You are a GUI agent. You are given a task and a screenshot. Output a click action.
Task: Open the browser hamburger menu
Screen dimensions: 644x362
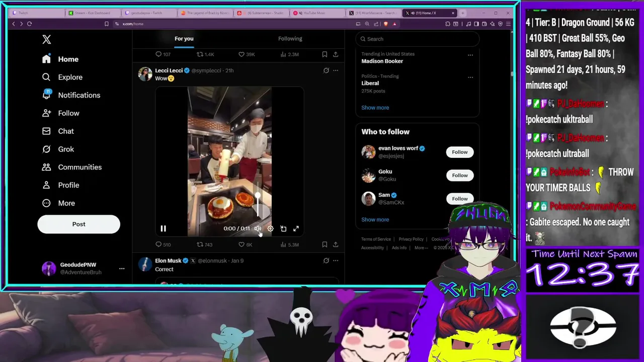(508, 24)
